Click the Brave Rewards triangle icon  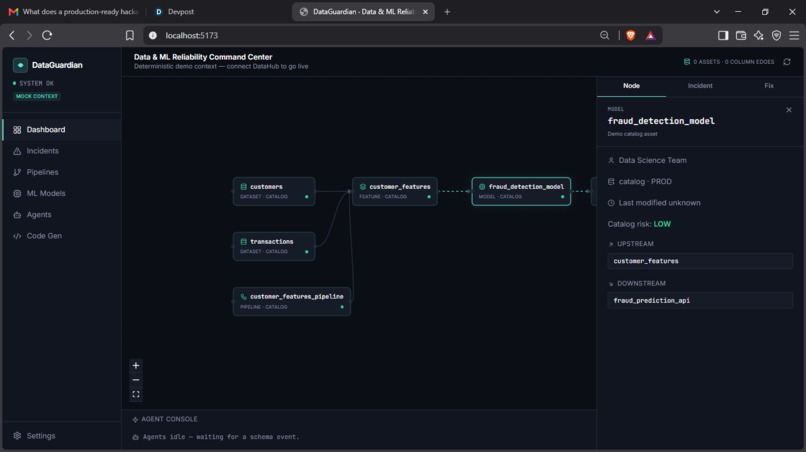click(651, 35)
